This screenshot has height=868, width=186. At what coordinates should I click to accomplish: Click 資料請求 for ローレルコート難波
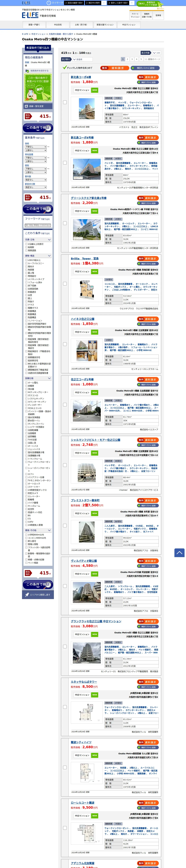coord(148,803)
